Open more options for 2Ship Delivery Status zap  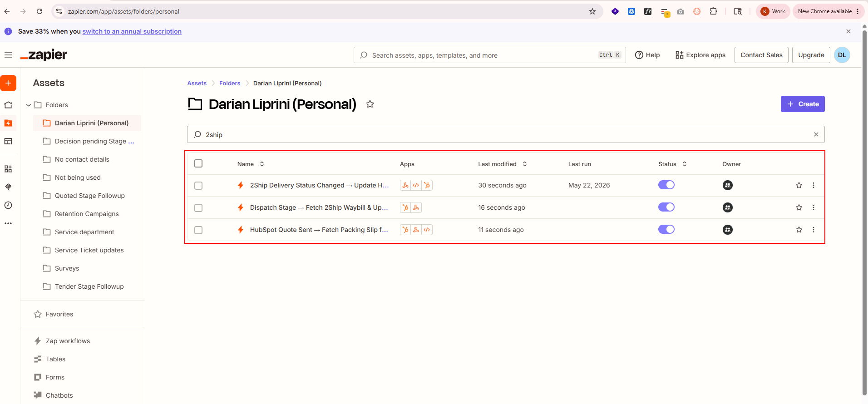814,185
